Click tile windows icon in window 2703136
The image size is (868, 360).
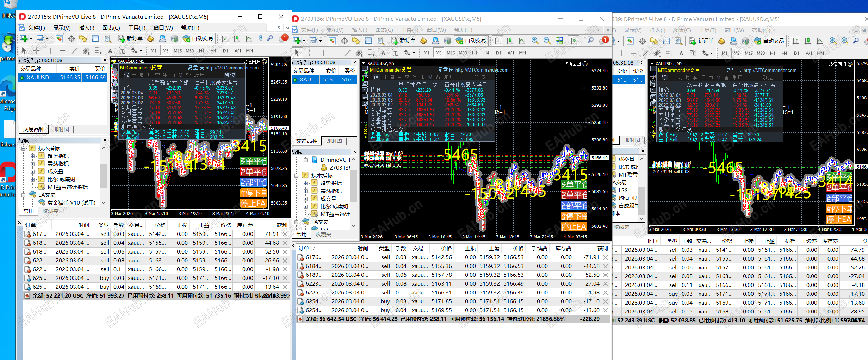(559, 41)
